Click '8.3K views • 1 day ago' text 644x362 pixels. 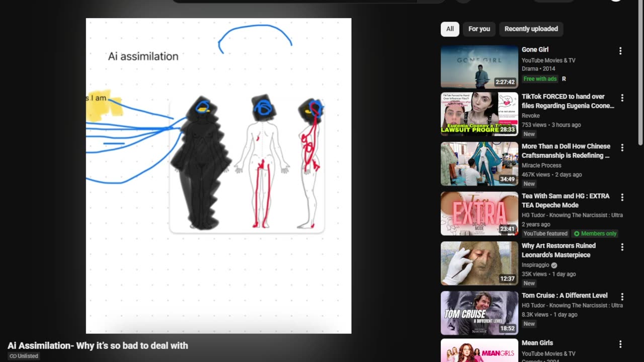tap(549, 314)
